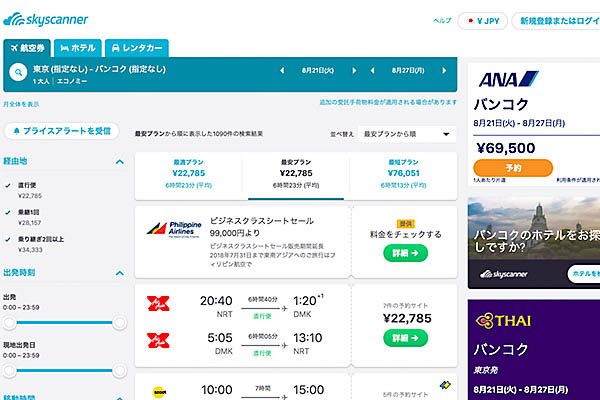The image size is (600, 400).
Task: Collapse the 出発時刻 filter section
Action: [120, 273]
